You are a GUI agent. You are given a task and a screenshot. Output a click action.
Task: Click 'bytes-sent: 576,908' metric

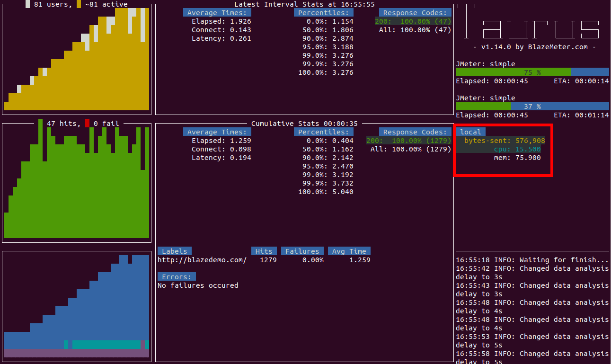(505, 141)
